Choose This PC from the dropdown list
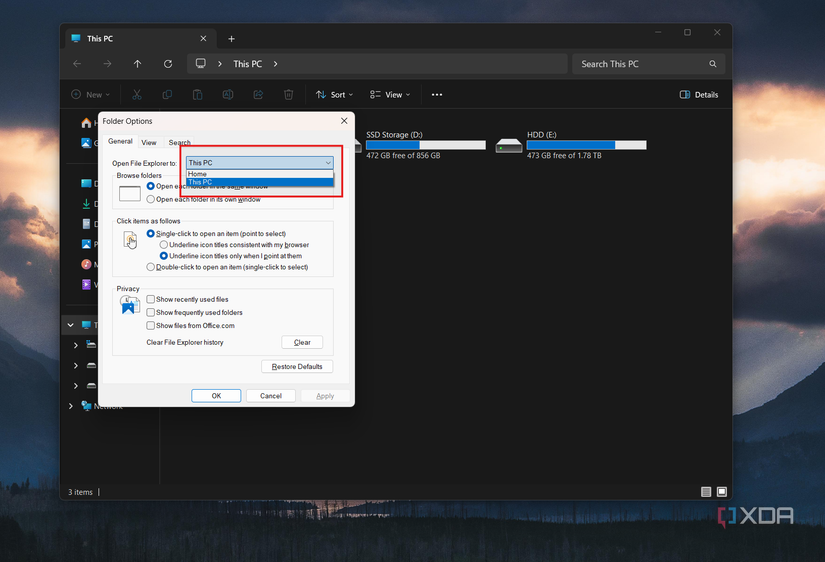Image resolution: width=825 pixels, height=562 pixels. [259, 182]
